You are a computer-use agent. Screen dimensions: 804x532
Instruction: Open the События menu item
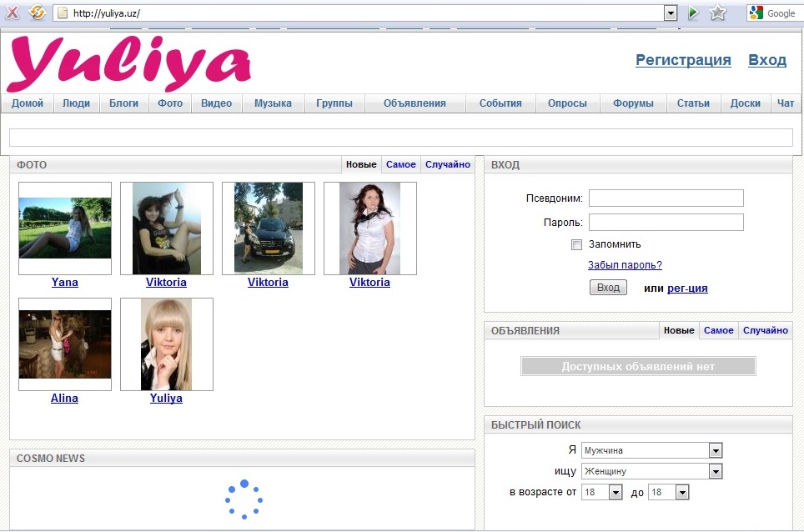500,103
